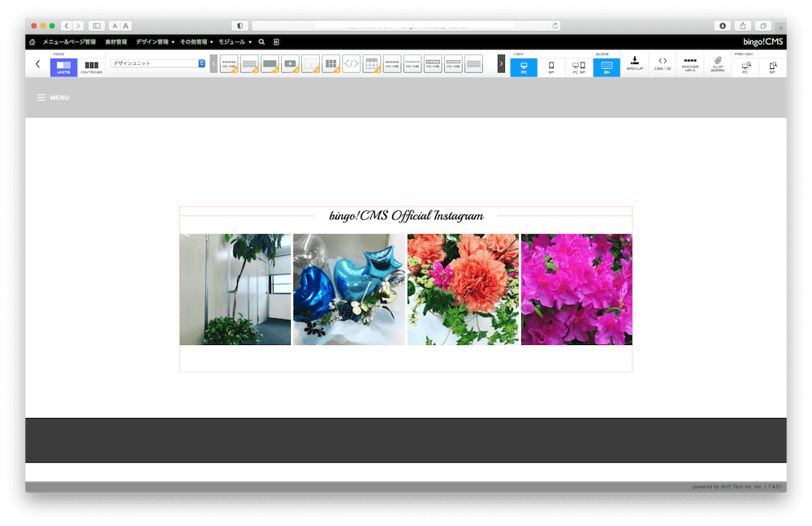The image size is (812, 526).
Task: Open the hamburger MENU on the page
Action: (x=53, y=97)
